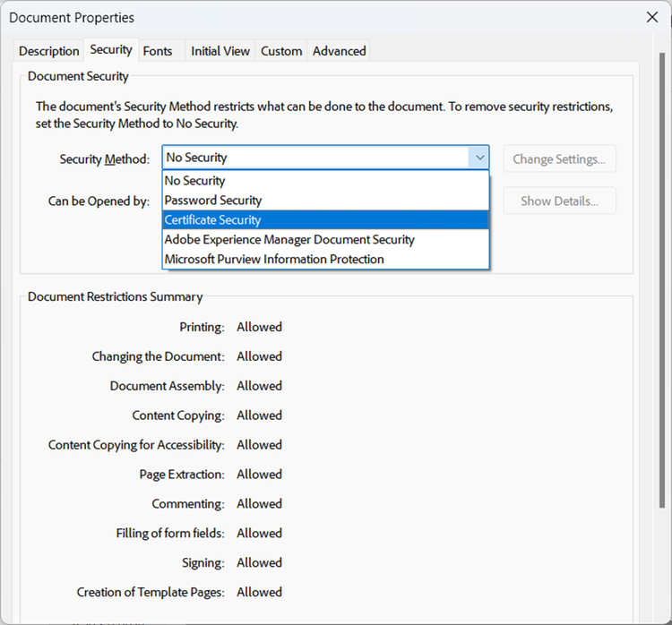Go to the Initial View tab

220,51
